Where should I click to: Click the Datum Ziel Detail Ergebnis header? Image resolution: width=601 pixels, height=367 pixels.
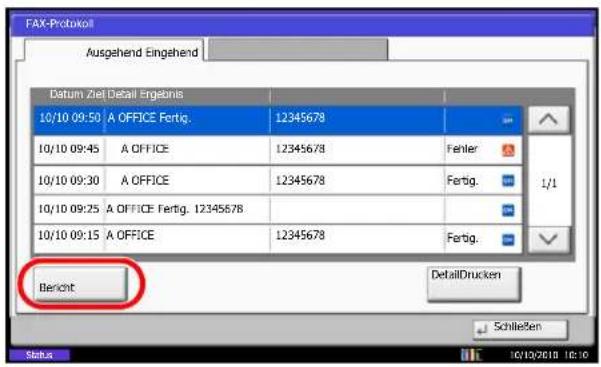tap(116, 94)
